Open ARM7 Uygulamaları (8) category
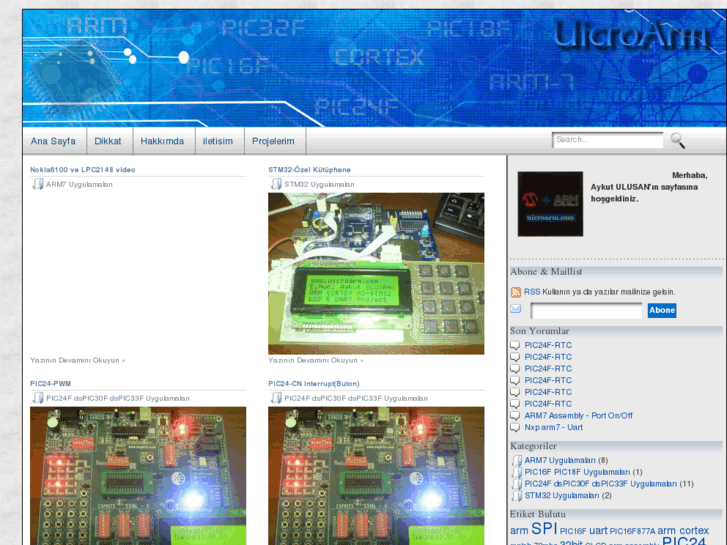Screen dimensions: 727x545 [x=560, y=460]
